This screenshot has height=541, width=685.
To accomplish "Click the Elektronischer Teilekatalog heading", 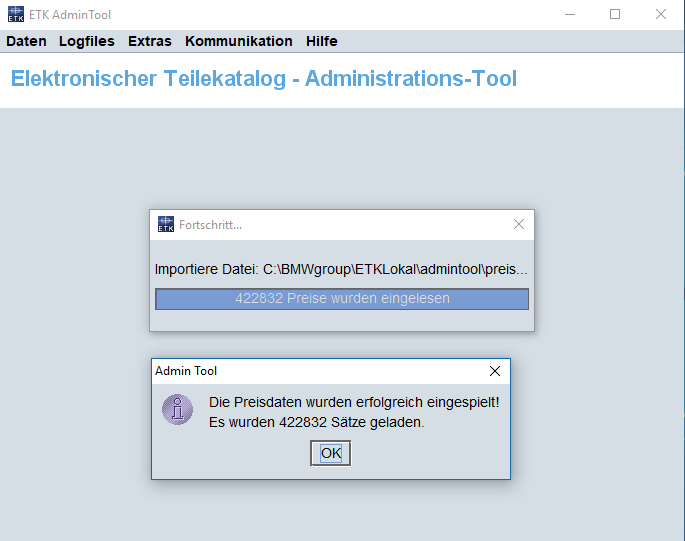I will coord(264,79).
